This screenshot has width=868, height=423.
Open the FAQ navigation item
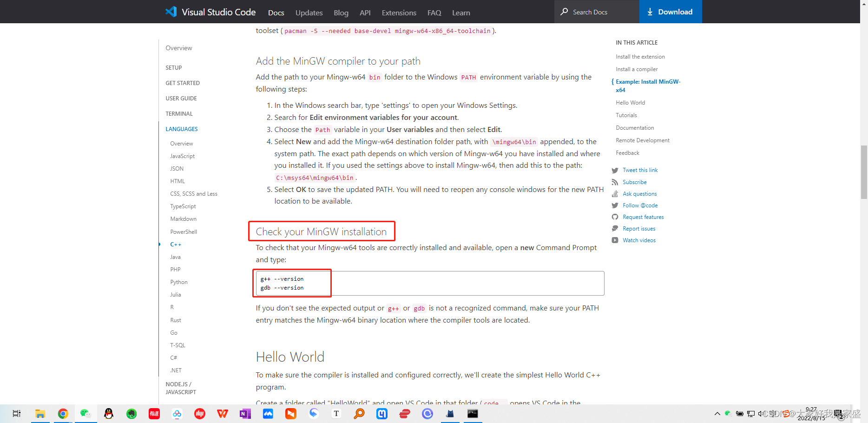coord(434,13)
